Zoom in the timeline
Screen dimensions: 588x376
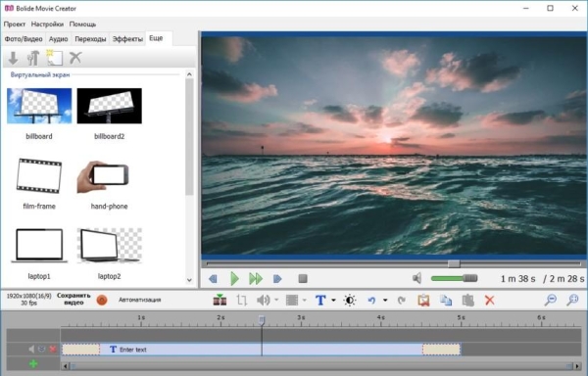click(x=572, y=300)
